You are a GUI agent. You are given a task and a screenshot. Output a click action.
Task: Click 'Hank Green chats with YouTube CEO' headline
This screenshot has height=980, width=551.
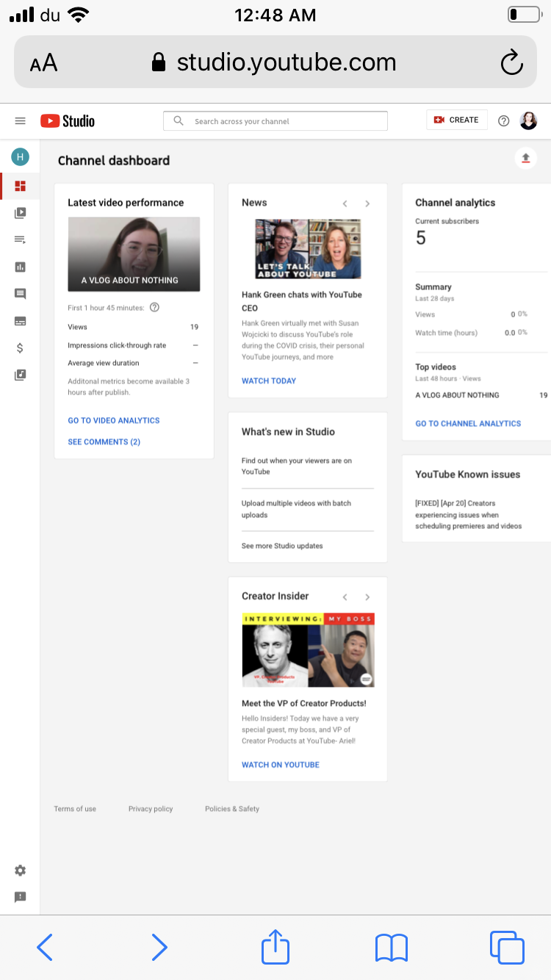[x=302, y=301]
